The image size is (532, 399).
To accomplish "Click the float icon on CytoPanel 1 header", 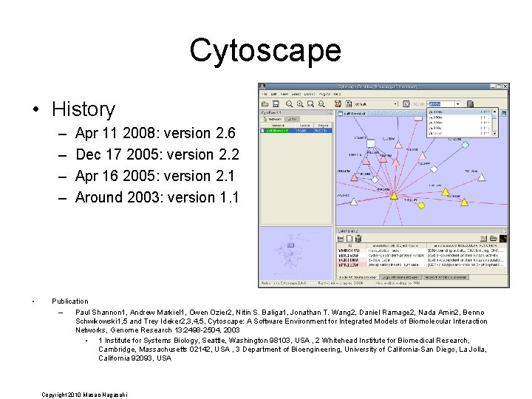I will pos(330,112).
